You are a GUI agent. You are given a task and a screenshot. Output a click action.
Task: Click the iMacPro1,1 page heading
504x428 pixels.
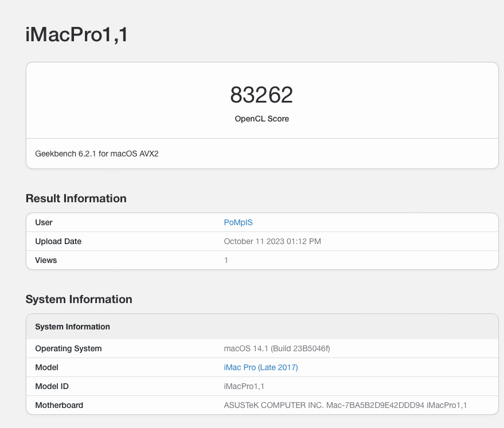tap(76, 35)
